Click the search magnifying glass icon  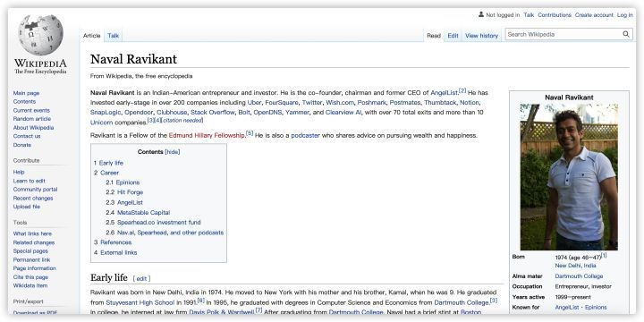coord(626,35)
